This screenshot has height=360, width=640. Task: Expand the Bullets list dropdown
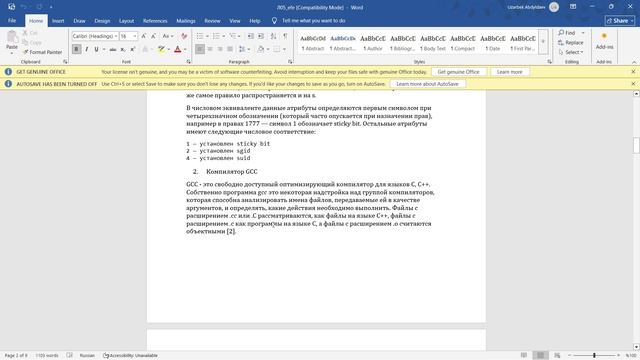[x=207, y=36]
